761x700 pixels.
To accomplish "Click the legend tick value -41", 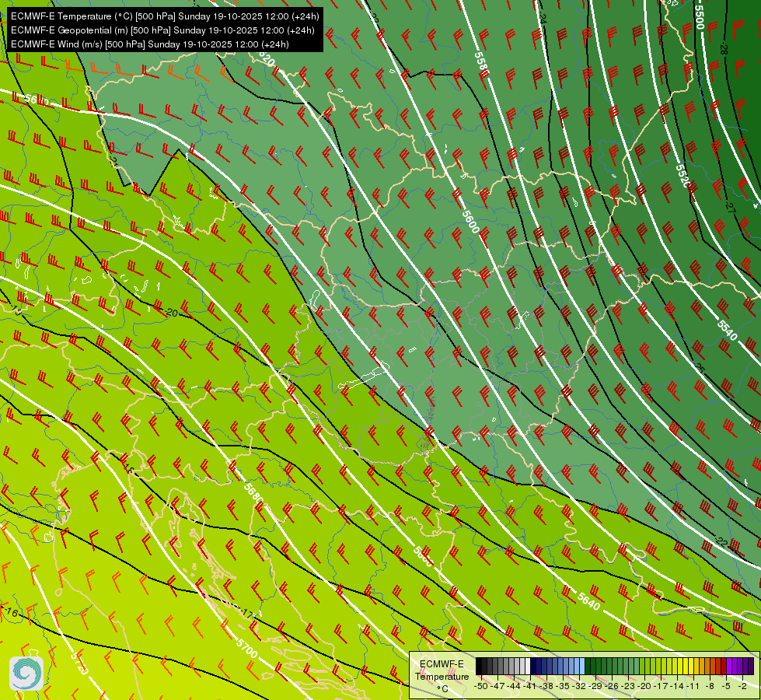I will [531, 686].
